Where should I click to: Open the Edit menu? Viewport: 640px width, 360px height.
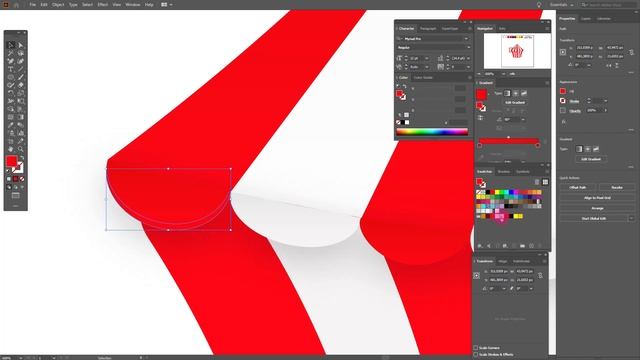44,4
